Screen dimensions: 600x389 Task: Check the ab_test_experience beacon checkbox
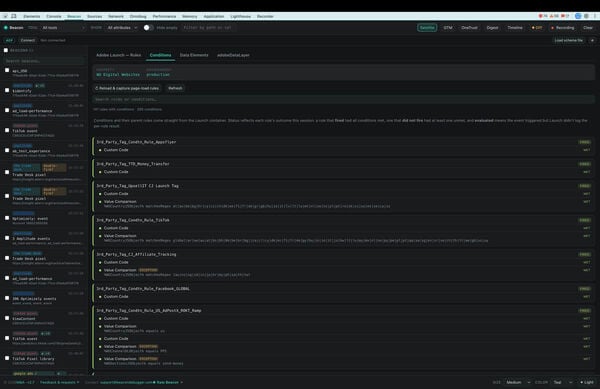pyautogui.click(x=7, y=150)
